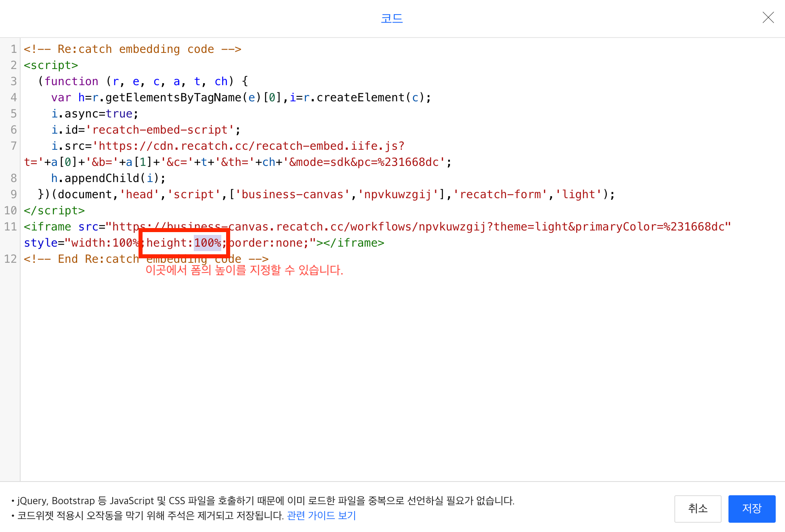Click line number 11 in gutter
Viewport: 785px width, 532px height.
[10, 227]
